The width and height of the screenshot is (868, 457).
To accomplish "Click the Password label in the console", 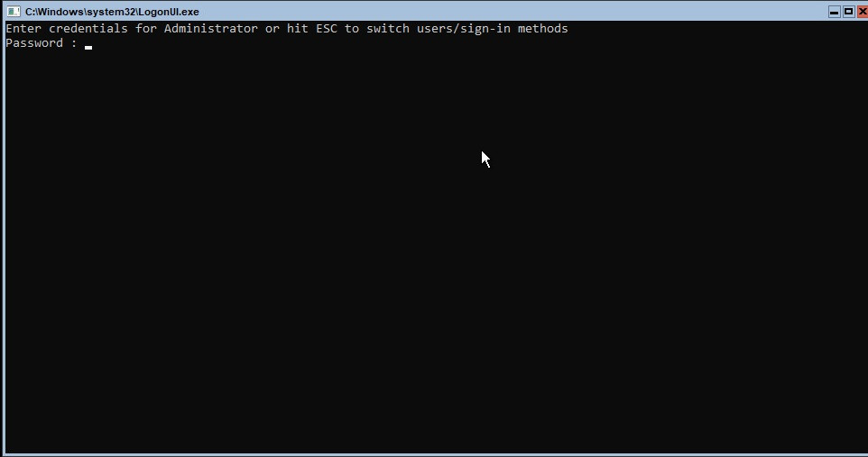I will click(34, 43).
